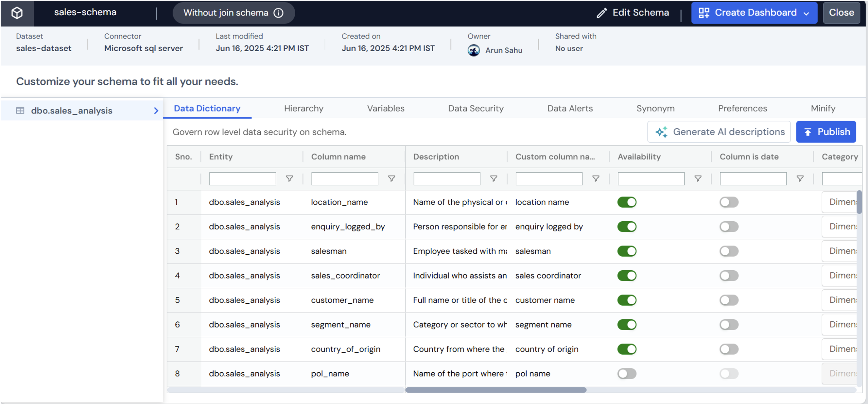Disable availability for the salesman column
Image resolution: width=868 pixels, height=406 pixels.
626,251
